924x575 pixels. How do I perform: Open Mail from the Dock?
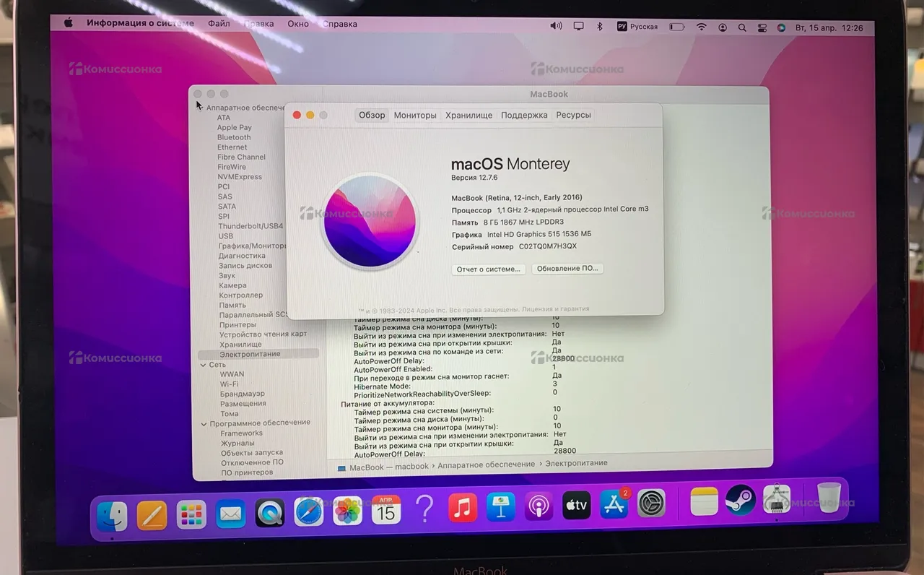pos(230,514)
